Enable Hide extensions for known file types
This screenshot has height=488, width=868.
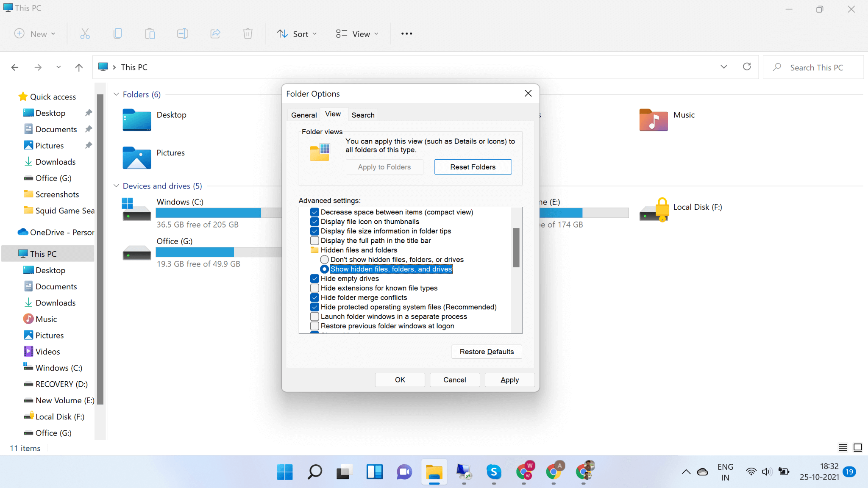[314, 288]
